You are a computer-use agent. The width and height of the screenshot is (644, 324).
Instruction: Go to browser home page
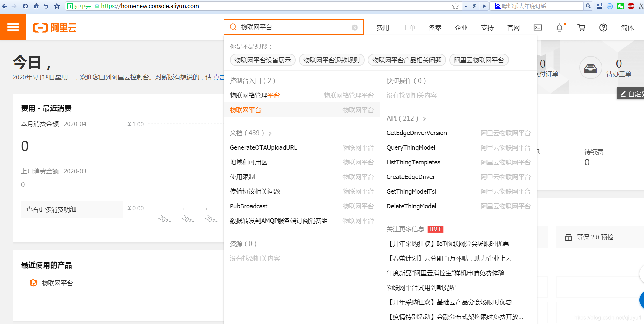36,6
